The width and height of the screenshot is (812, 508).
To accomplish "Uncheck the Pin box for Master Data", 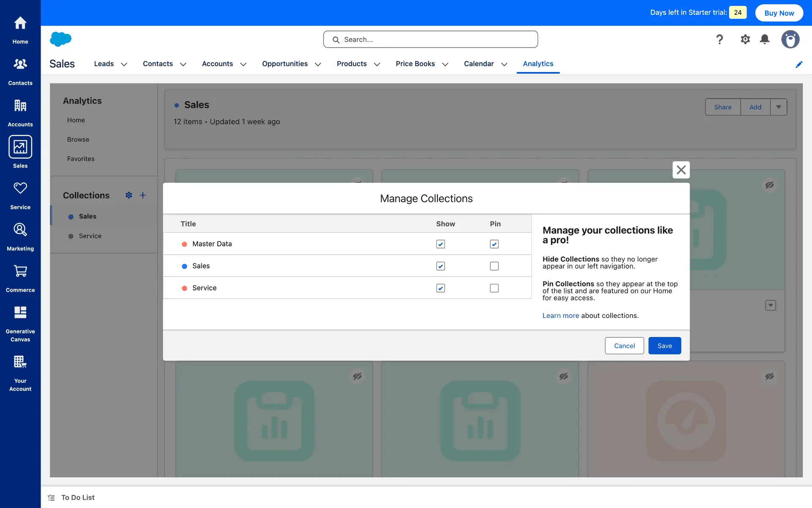I will 494,244.
